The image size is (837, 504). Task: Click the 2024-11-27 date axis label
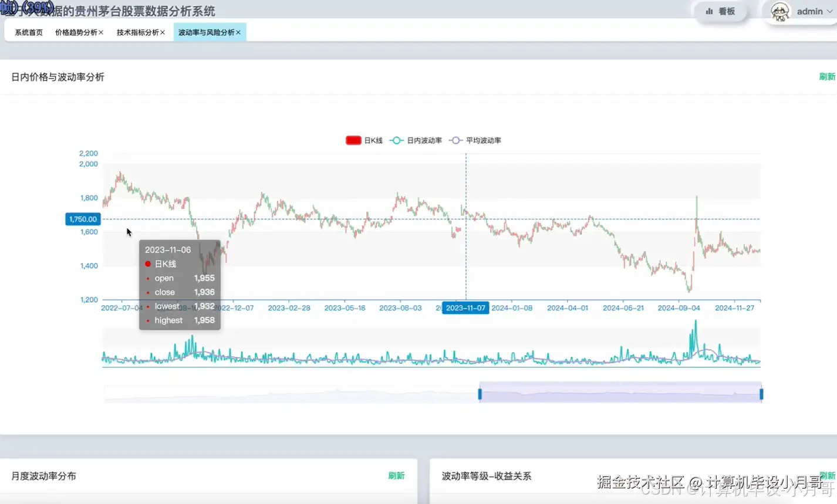click(734, 308)
